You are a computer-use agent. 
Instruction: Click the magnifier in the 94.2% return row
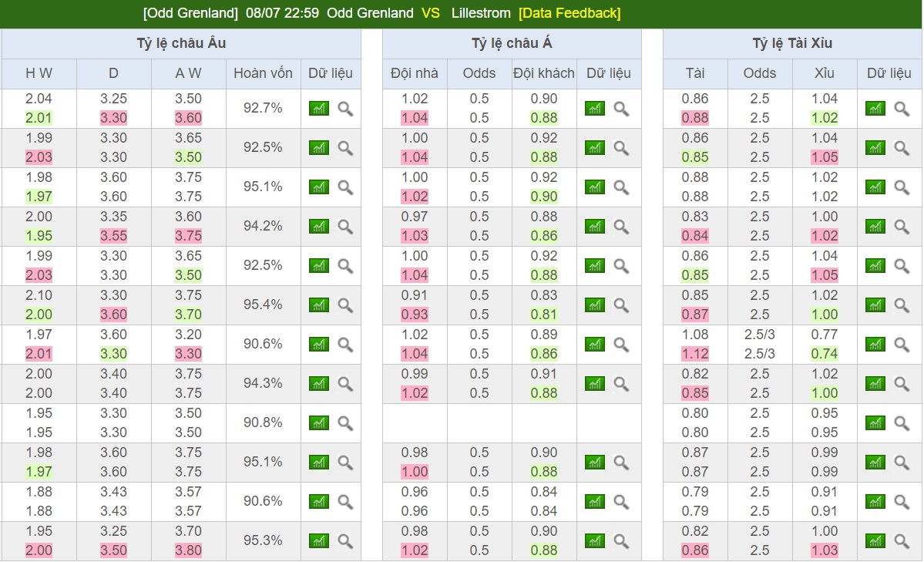[345, 227]
